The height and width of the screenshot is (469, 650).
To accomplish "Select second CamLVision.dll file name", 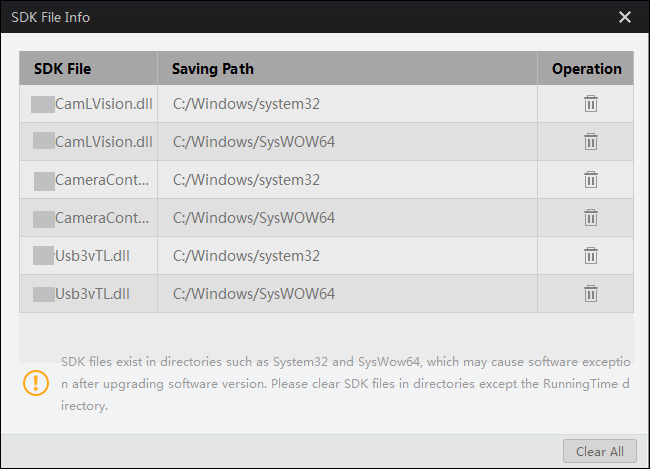I will (x=103, y=142).
